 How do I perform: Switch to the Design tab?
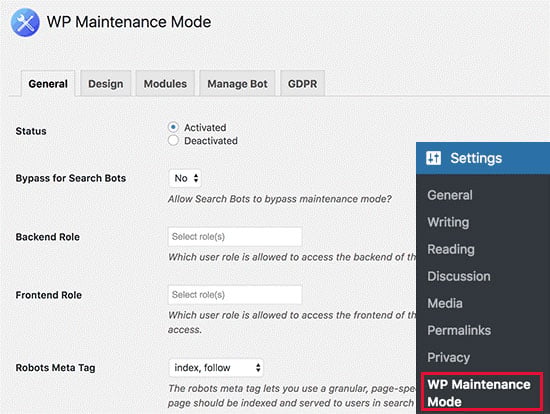point(106,84)
